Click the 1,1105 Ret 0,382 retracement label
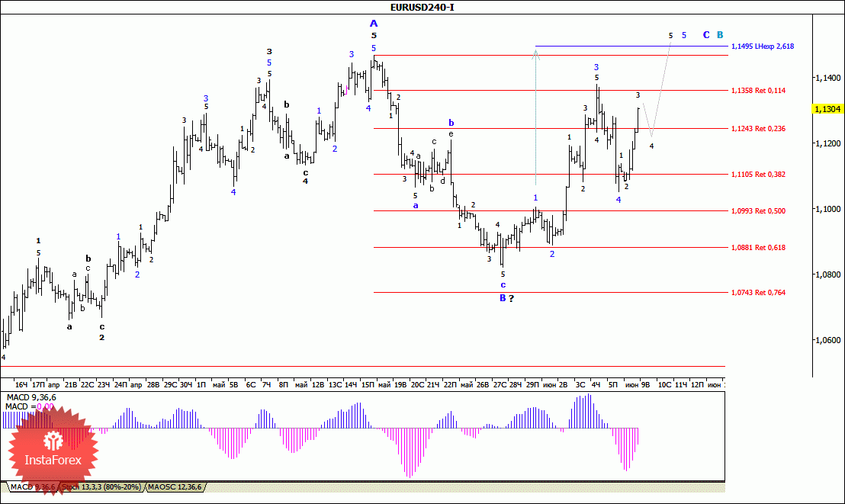Screen dimensions: 845x504 [x=758, y=175]
